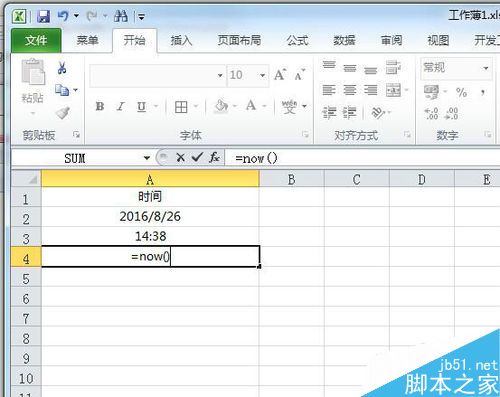Open the 剪贴板 dialog launcher

coord(76,134)
